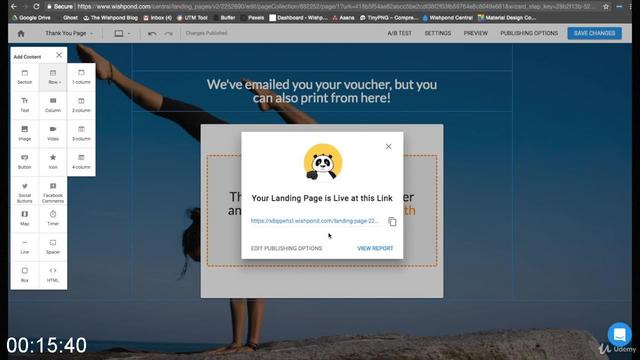Open the Google Drive bookmark
Image resolution: width=640 pixels, height=360 pixels.
coord(31,18)
